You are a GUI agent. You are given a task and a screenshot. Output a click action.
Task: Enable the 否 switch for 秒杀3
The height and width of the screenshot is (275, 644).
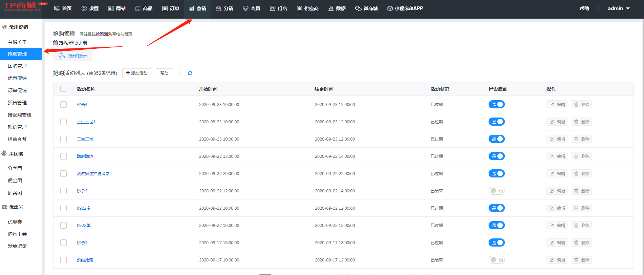[496, 191]
